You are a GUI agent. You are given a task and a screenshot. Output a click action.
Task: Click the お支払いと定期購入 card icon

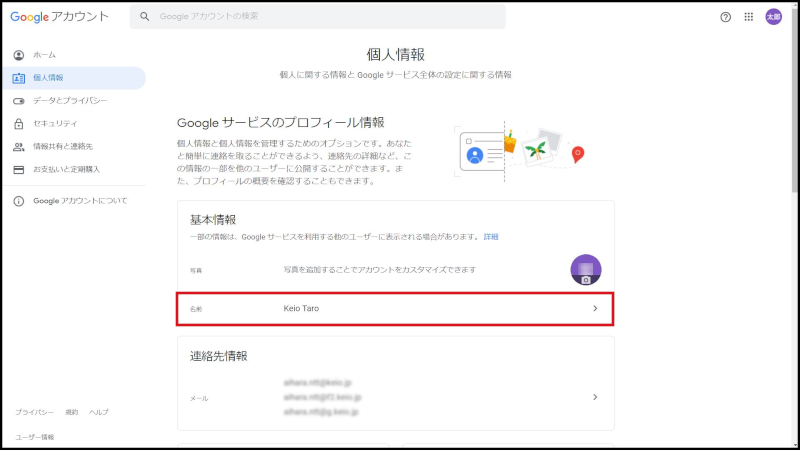point(19,170)
